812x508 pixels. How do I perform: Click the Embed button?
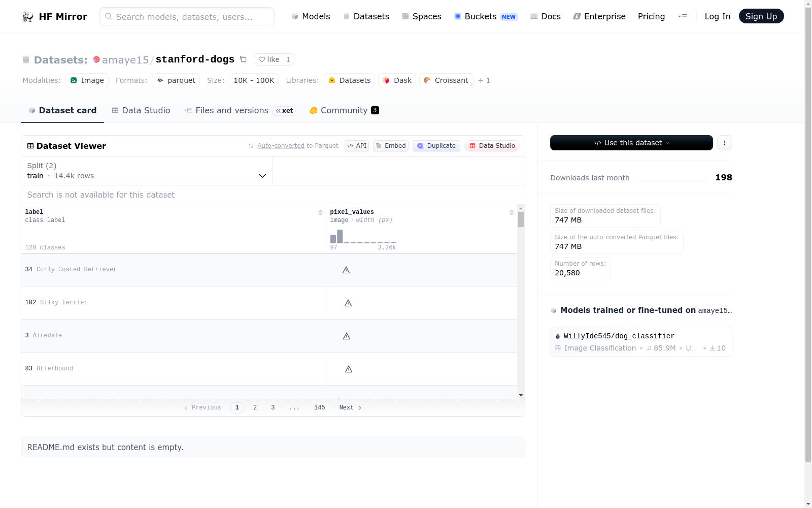click(x=391, y=146)
